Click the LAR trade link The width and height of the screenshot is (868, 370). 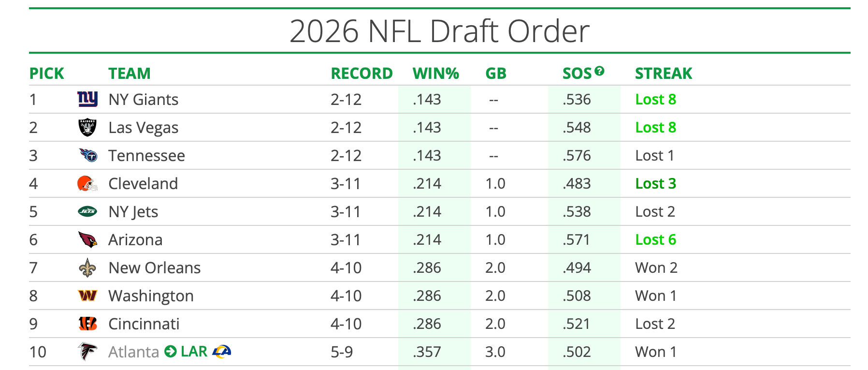point(194,352)
